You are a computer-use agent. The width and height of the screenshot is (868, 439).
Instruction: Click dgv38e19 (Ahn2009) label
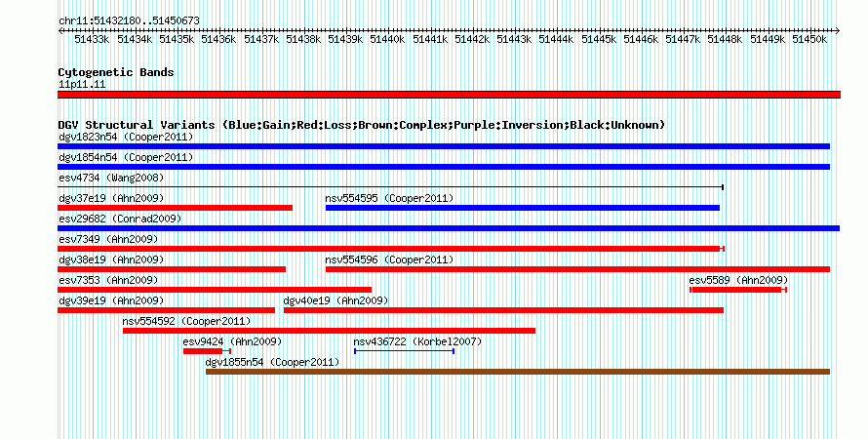111,259
